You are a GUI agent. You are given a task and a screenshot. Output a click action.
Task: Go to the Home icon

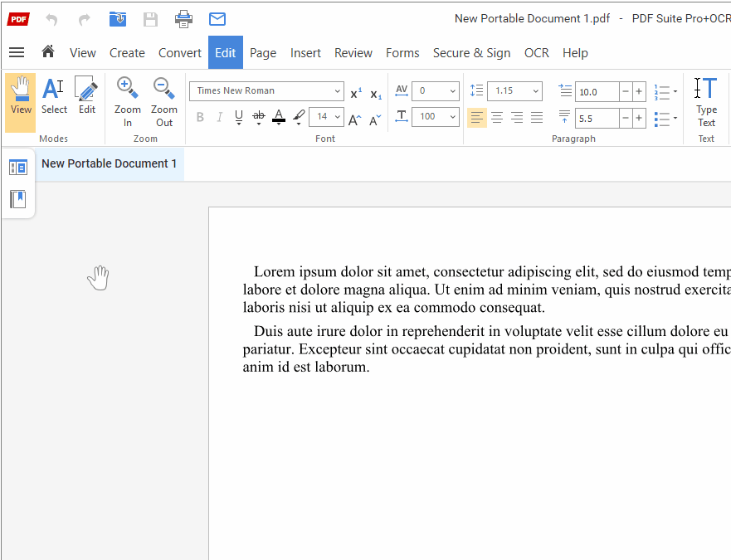click(48, 51)
